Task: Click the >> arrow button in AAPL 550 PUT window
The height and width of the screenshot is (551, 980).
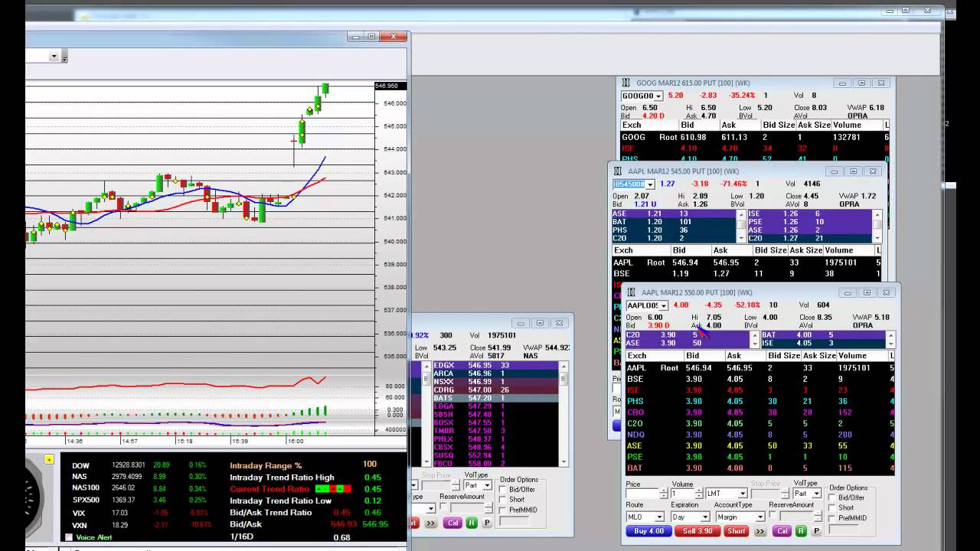Action: coord(759,531)
